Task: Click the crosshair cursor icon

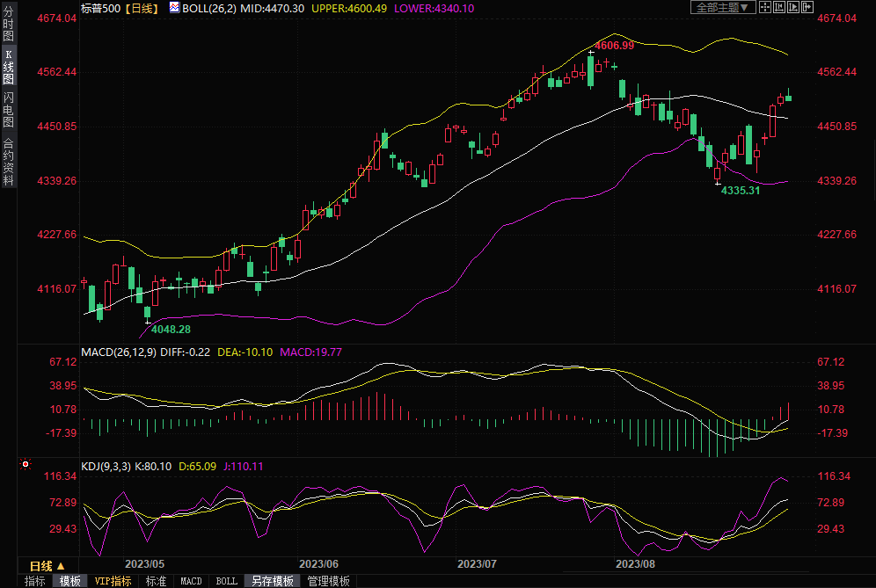Action: (x=765, y=7)
